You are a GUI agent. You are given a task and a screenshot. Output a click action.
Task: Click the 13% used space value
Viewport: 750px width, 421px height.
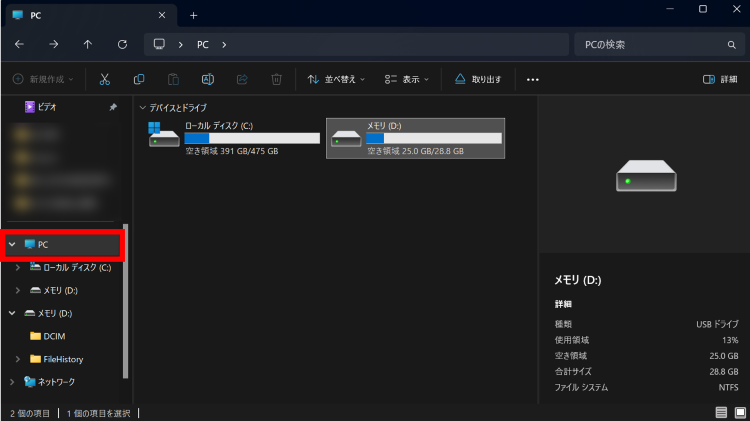pyautogui.click(x=730, y=340)
